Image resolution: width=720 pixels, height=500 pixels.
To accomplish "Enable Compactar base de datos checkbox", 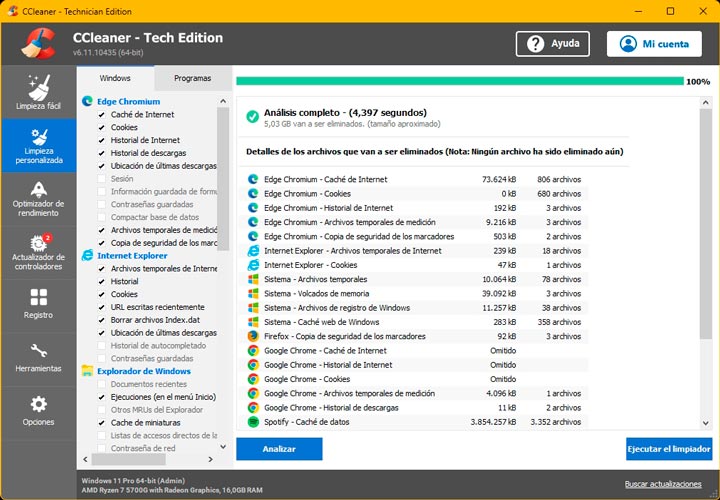I will coord(101,217).
